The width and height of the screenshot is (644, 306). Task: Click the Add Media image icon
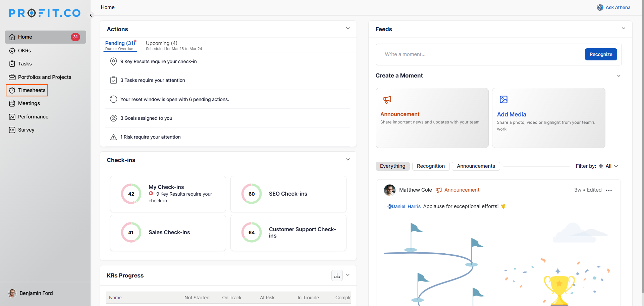click(503, 100)
